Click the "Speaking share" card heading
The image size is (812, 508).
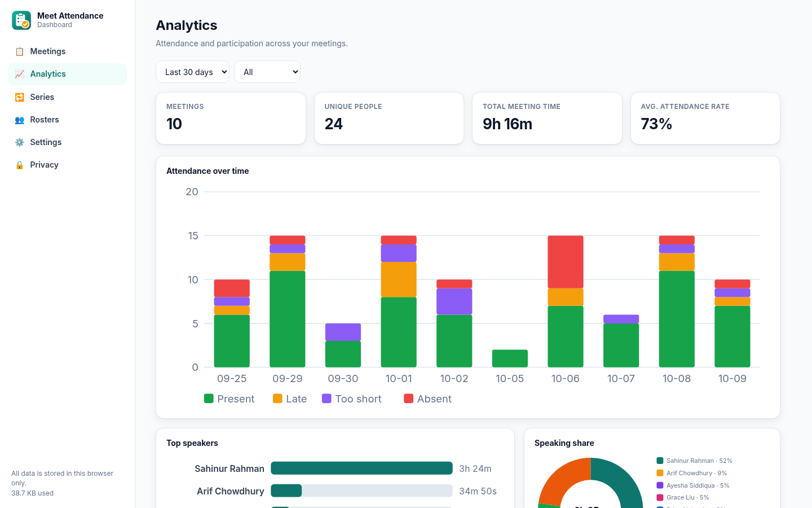[564, 443]
